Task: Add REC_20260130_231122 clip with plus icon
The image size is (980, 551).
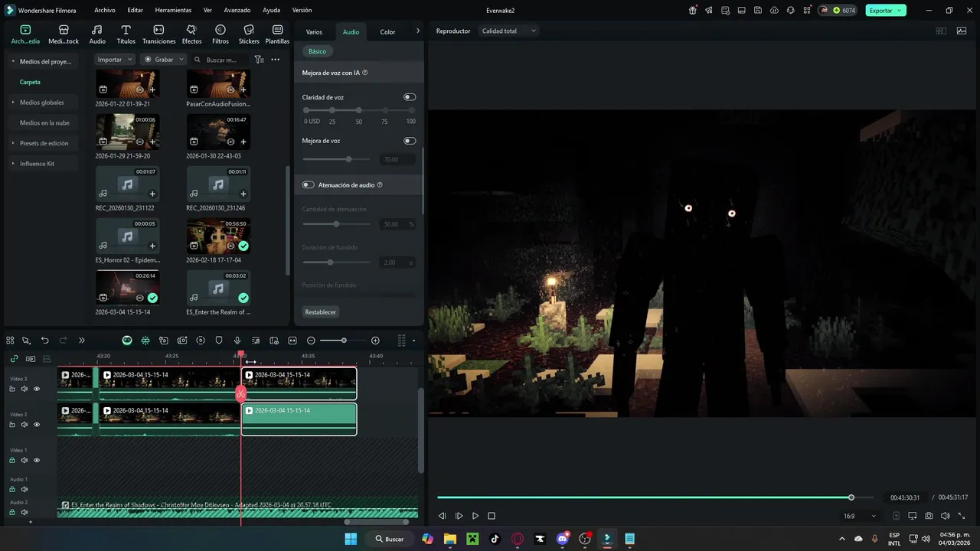Action: pos(152,194)
